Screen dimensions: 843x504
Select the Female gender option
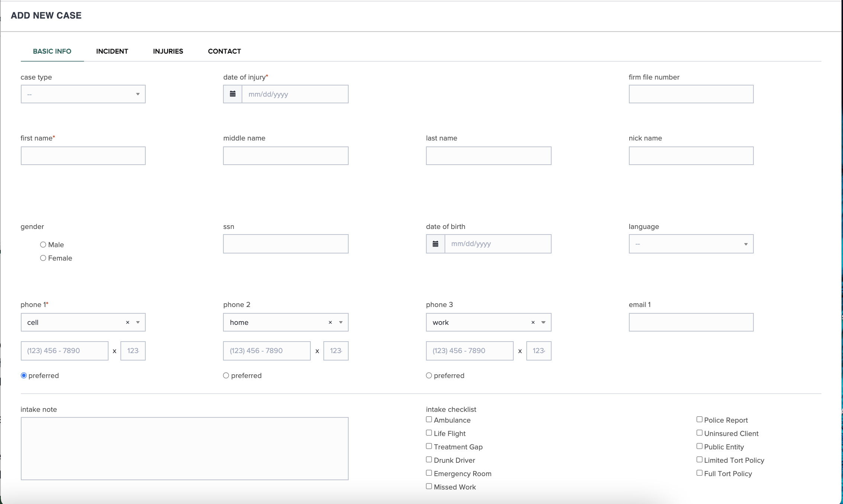[43, 258]
